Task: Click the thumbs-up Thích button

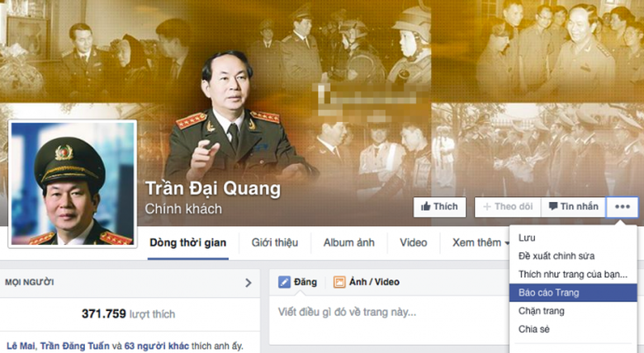Action: click(x=439, y=207)
